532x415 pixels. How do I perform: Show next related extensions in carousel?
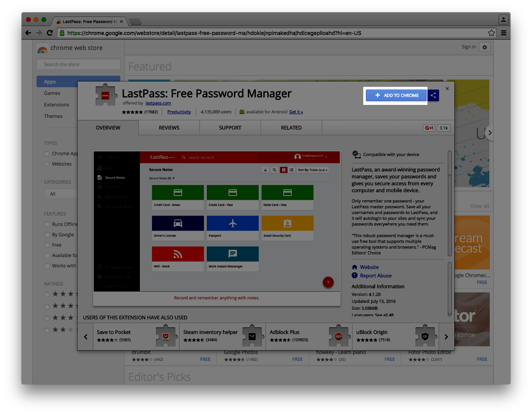click(446, 337)
